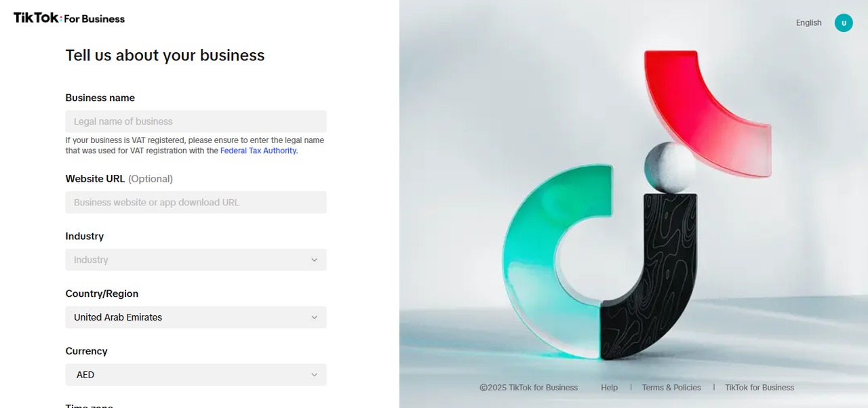Open the Federal Tax Authority link
This screenshot has width=868, height=408.
pos(258,150)
